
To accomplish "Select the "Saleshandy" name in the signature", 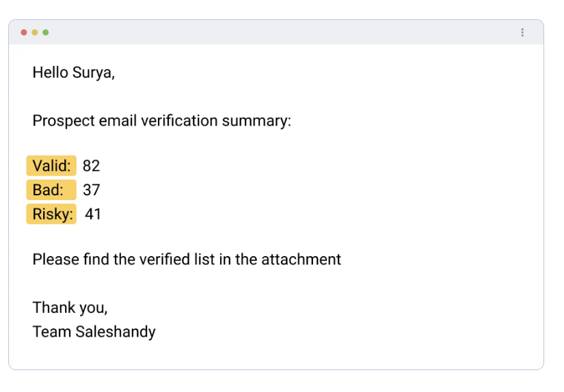I will 115,333.
